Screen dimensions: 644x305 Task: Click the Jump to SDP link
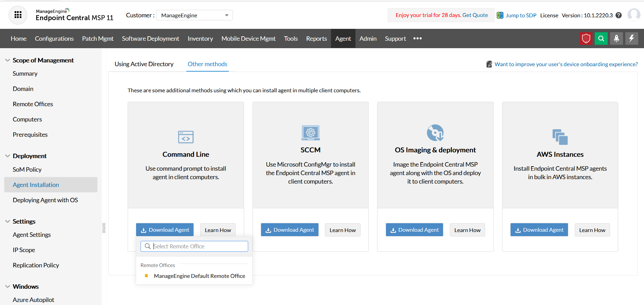(521, 15)
